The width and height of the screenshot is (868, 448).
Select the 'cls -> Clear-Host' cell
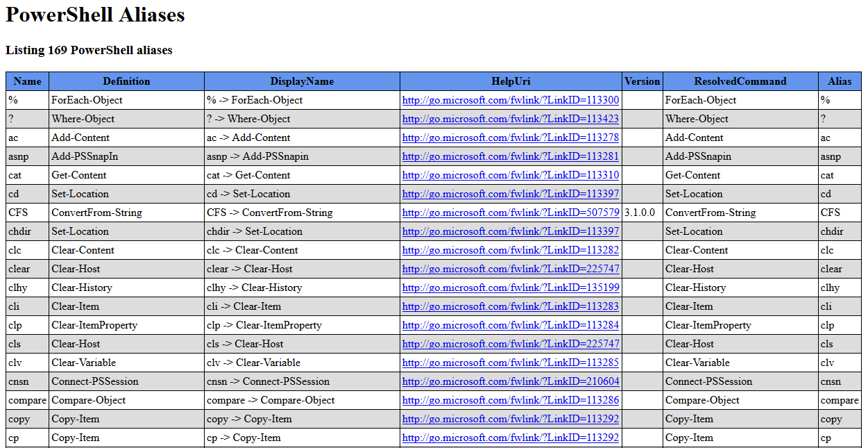(x=302, y=344)
